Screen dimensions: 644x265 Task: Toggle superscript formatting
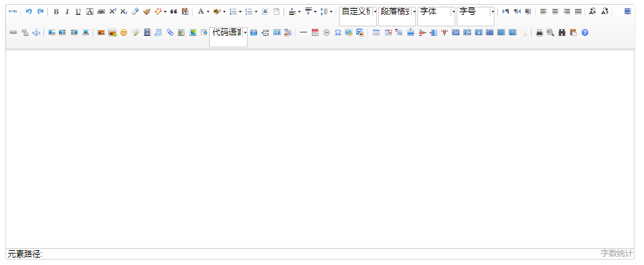[112, 11]
